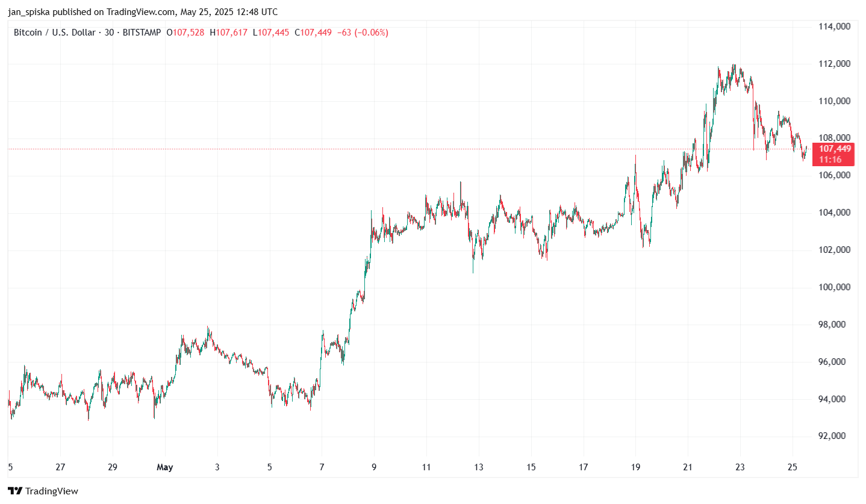Click the 9 date label on time axis
The image size is (866, 504).
tap(375, 467)
